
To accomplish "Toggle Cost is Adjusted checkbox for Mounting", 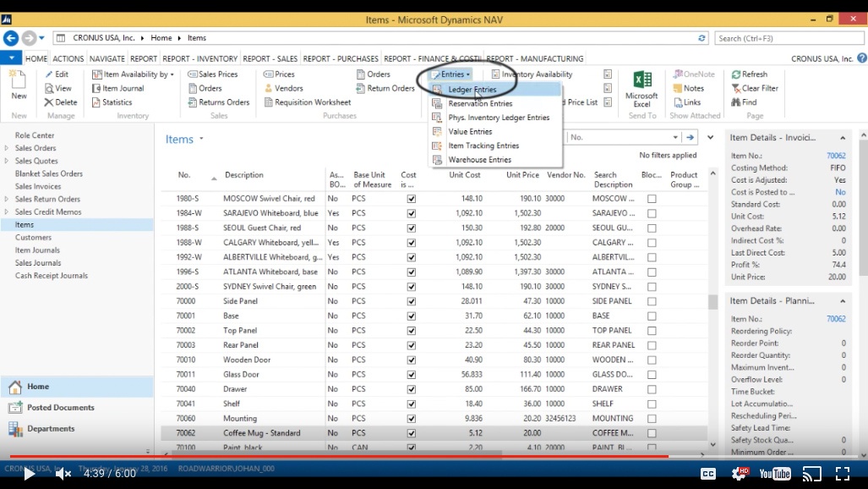I will click(412, 419).
